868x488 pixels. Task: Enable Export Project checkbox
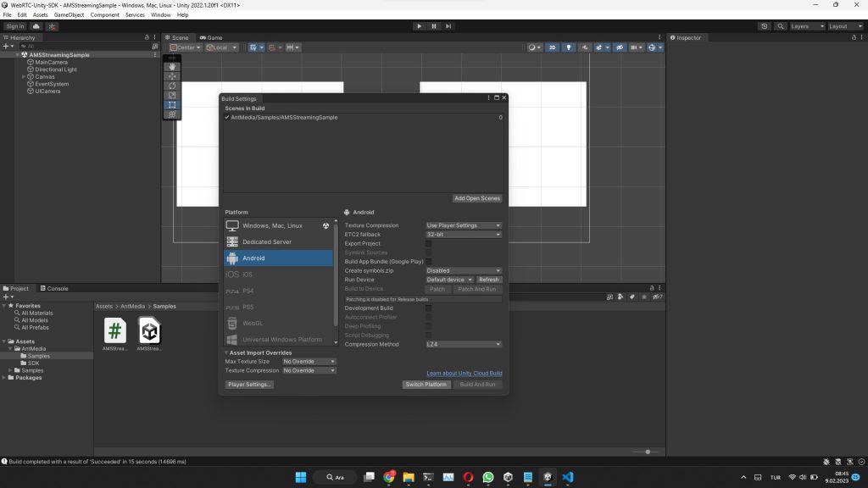pos(428,243)
